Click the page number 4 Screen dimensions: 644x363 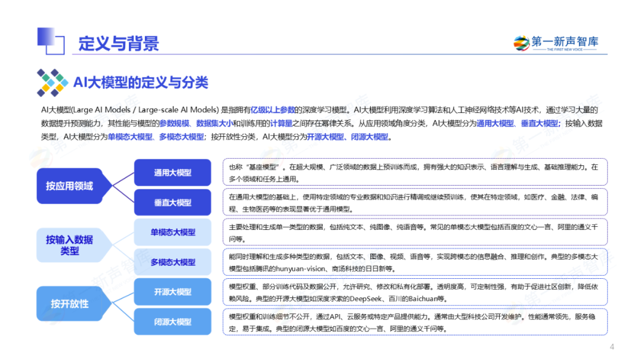[611, 347]
